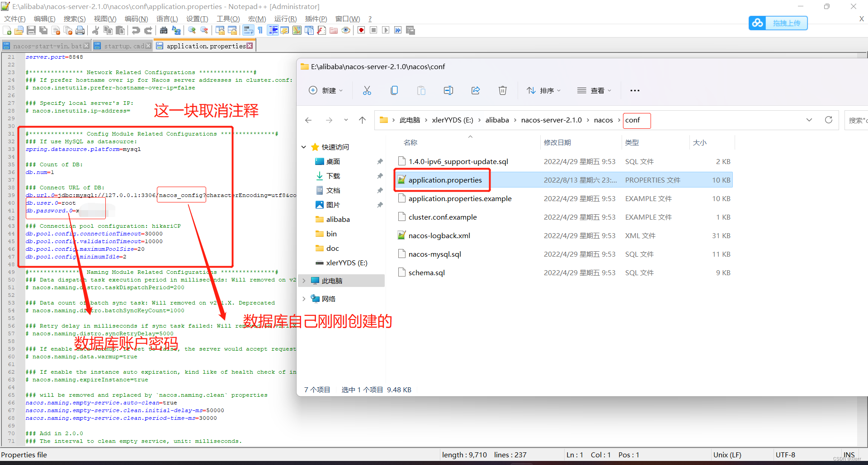
Task: Click the Function List icon in toolbar
Action: 321,30
